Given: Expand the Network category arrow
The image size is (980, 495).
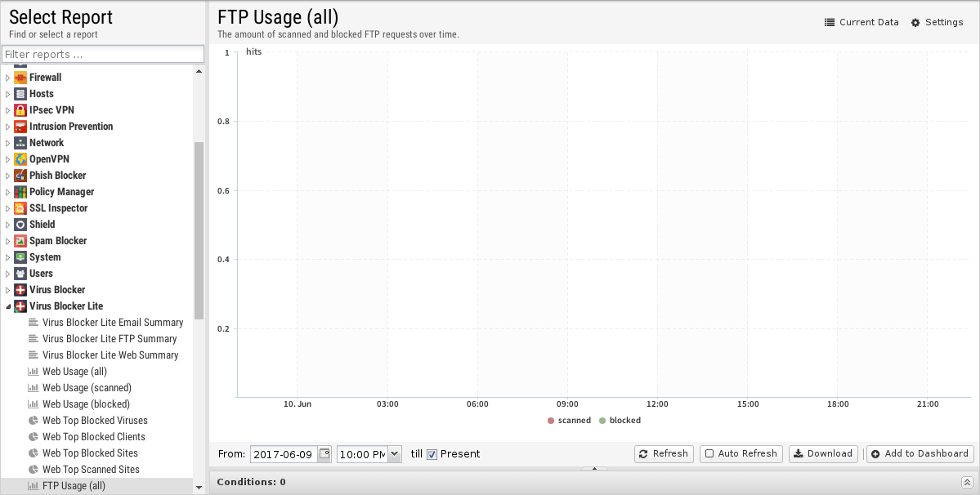Looking at the screenshot, I should pos(8,142).
